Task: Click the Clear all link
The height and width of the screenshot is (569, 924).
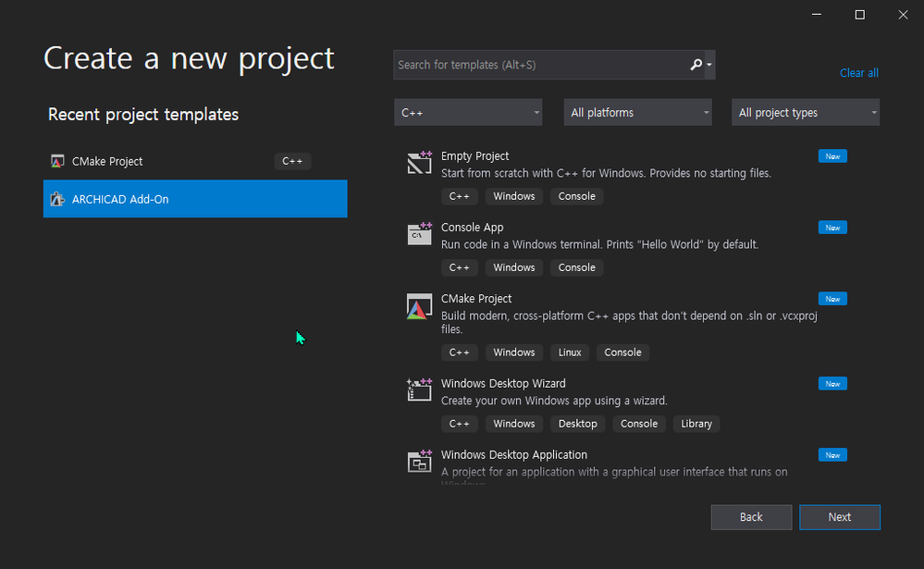Action: point(858,73)
